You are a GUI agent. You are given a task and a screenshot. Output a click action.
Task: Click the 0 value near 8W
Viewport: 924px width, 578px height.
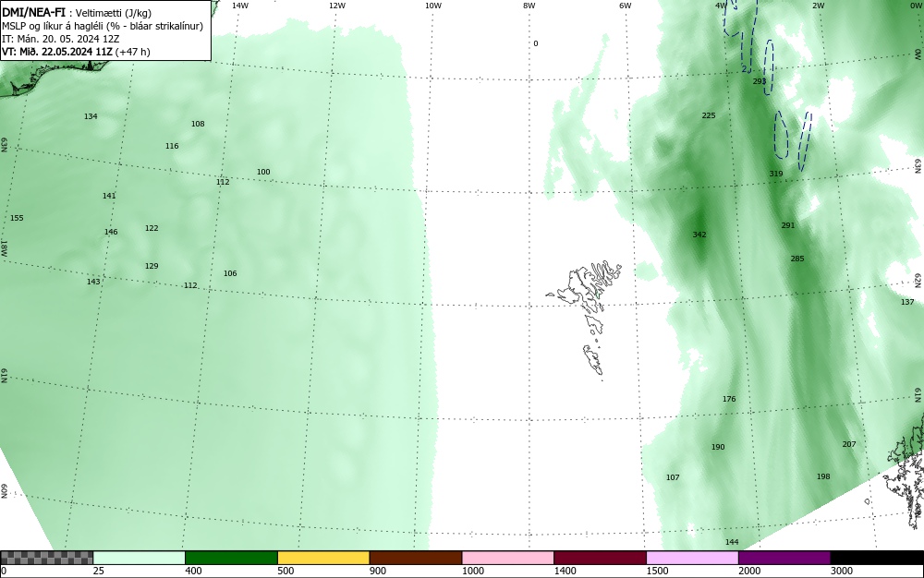[536, 43]
